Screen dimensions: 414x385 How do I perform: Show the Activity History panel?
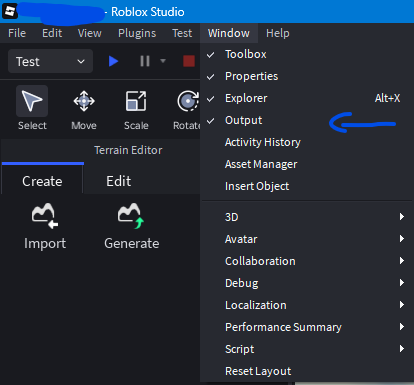tap(307, 142)
